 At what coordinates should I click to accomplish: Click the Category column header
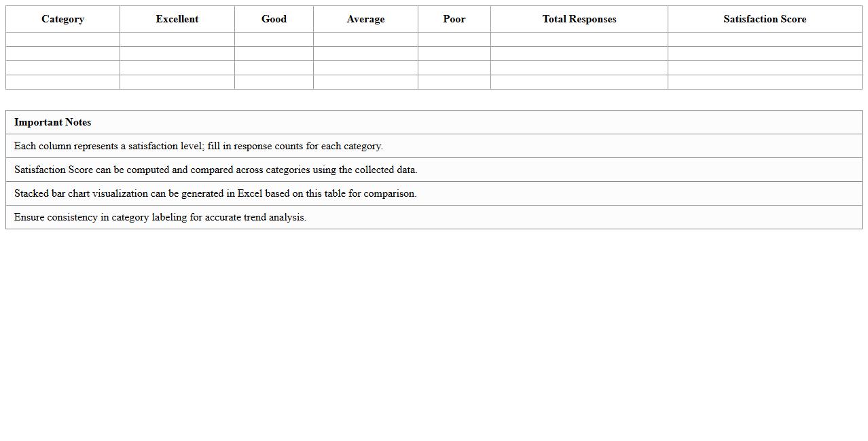[62, 19]
